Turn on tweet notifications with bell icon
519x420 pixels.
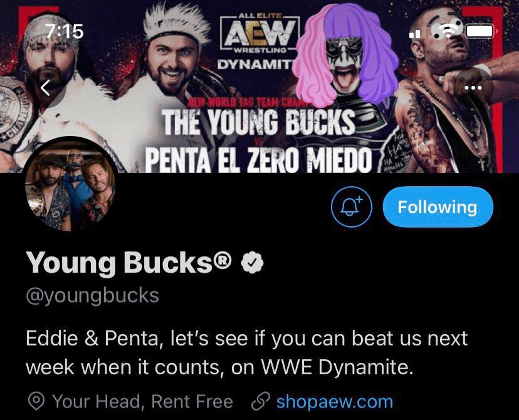click(x=352, y=207)
